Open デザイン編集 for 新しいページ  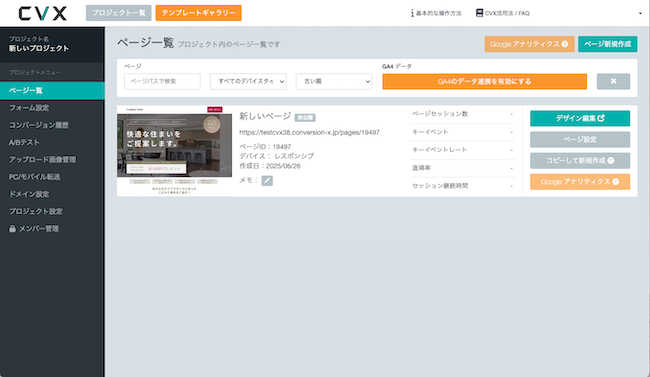point(580,118)
